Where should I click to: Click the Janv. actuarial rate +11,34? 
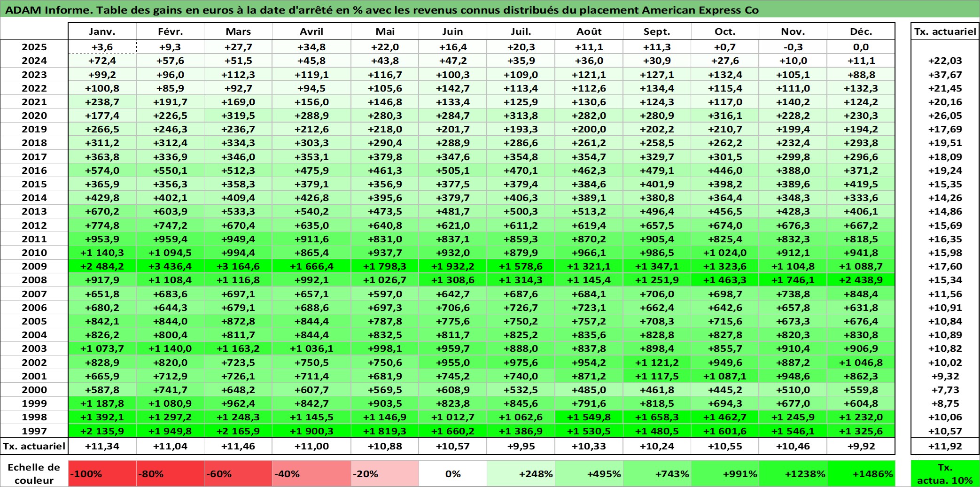pyautogui.click(x=102, y=446)
